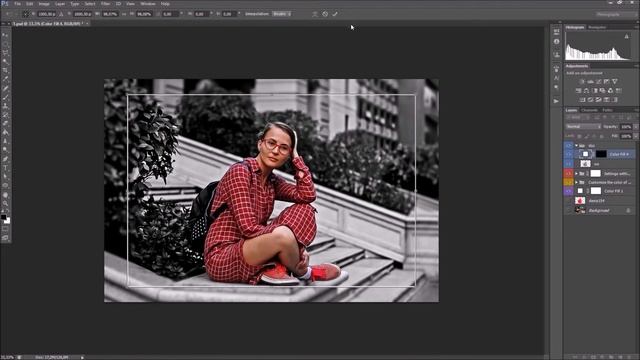The image size is (640, 360).
Task: Select the Pen tool
Action: 5,159
